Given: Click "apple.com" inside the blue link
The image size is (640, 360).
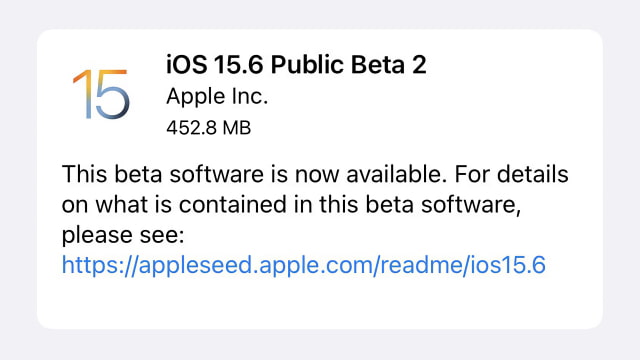Looking at the screenshot, I should 316,265.
